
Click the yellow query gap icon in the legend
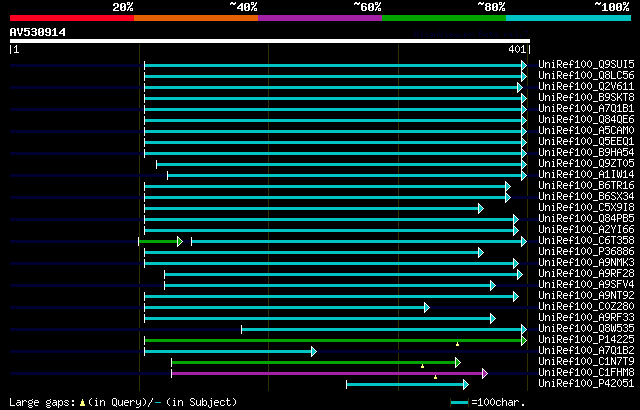[82, 403]
